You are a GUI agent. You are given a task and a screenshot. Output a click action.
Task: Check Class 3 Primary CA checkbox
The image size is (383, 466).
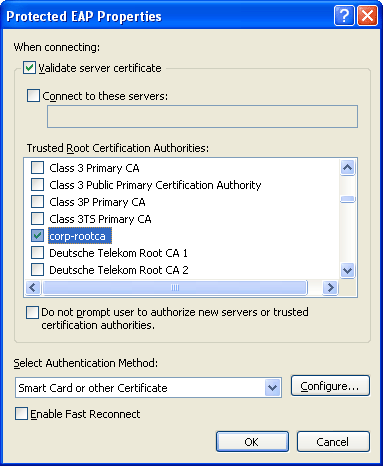[37, 167]
